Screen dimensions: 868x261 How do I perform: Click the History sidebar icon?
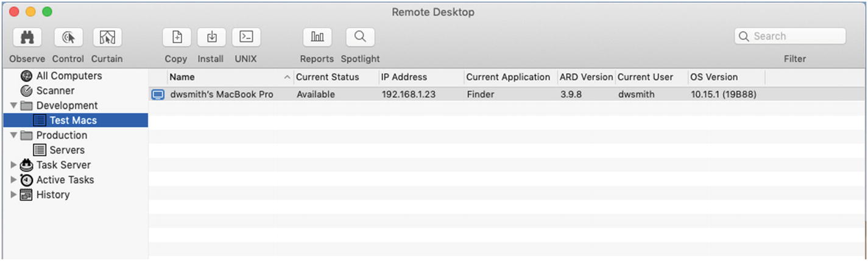(x=26, y=195)
